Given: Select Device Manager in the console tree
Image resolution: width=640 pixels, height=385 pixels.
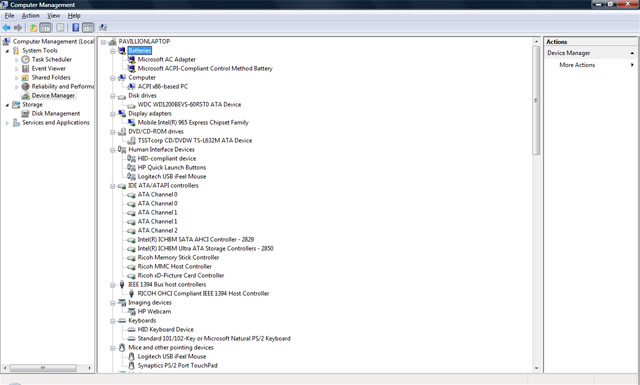Looking at the screenshot, I should (53, 96).
